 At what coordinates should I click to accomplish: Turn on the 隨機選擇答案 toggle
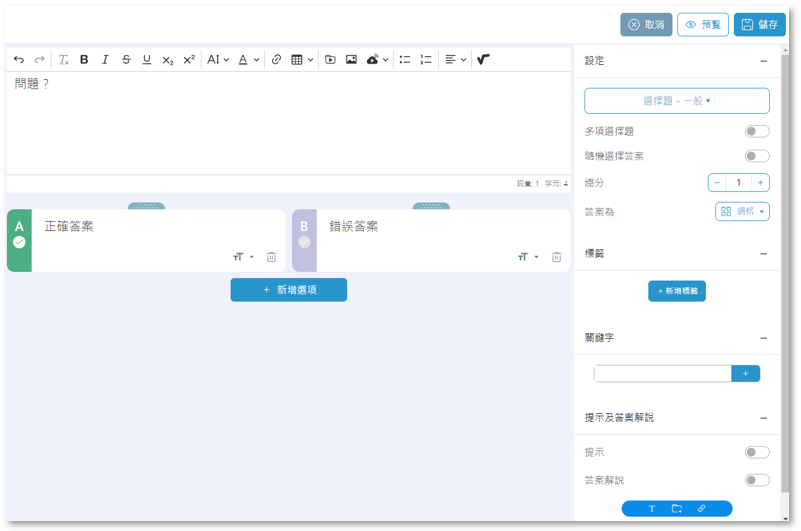(x=757, y=156)
